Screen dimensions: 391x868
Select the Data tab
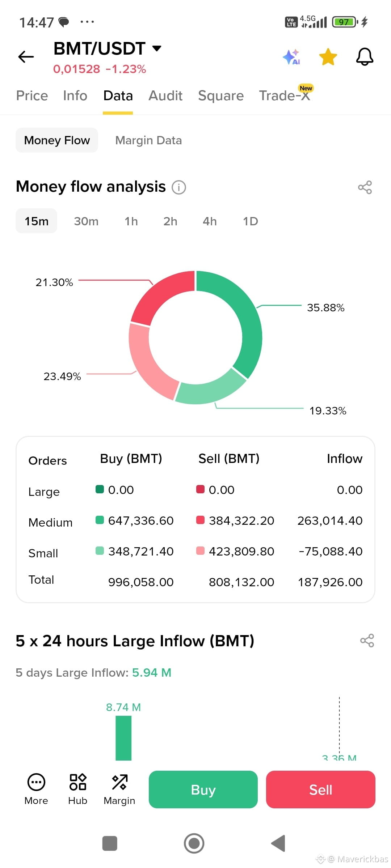click(x=118, y=95)
